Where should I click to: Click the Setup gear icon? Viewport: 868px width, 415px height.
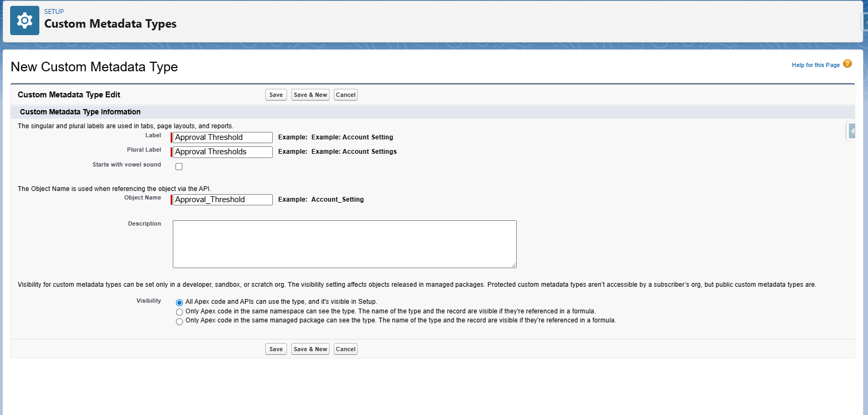click(x=24, y=21)
